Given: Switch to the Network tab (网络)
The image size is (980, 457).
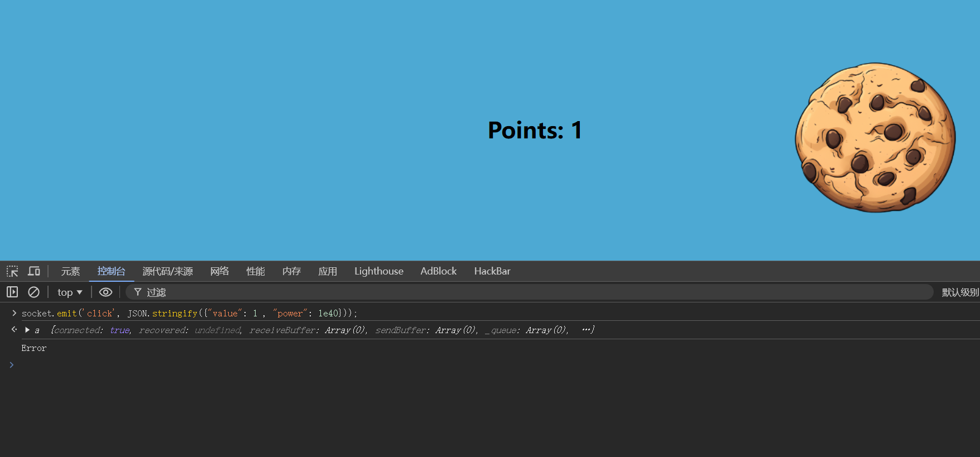Looking at the screenshot, I should (219, 271).
